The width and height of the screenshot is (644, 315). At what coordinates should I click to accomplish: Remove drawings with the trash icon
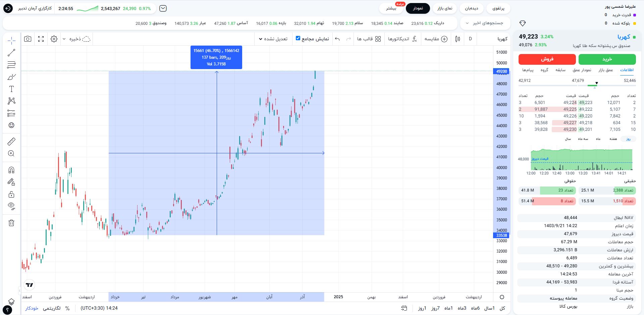(11, 223)
